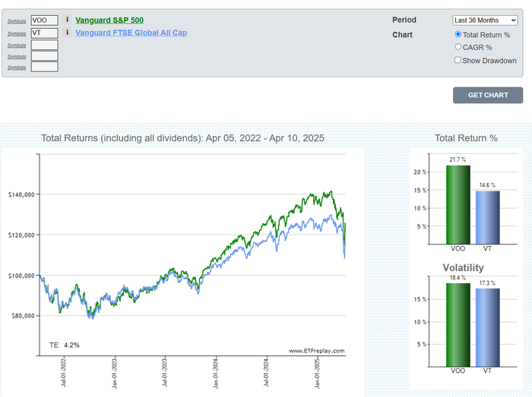Click the symbol field containing VOO
The image size is (532, 397).
[45, 20]
